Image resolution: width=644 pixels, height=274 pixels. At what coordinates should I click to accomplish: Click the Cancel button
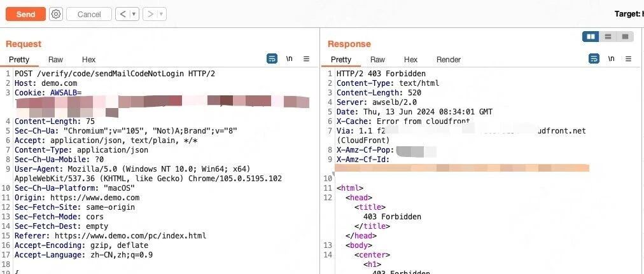point(88,15)
